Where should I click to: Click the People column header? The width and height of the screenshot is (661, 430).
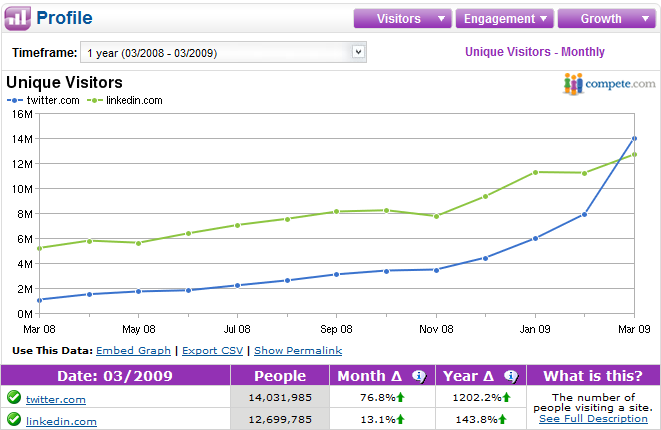coord(280,376)
